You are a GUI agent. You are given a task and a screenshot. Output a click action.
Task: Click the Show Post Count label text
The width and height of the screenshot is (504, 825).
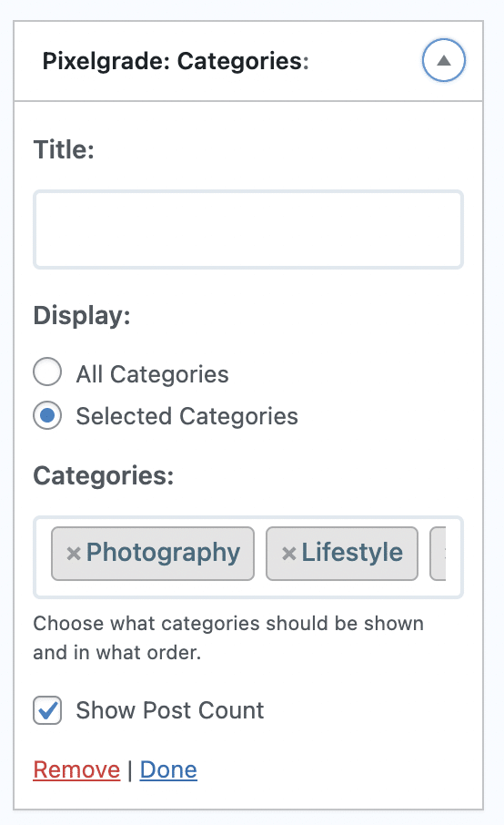(170, 710)
